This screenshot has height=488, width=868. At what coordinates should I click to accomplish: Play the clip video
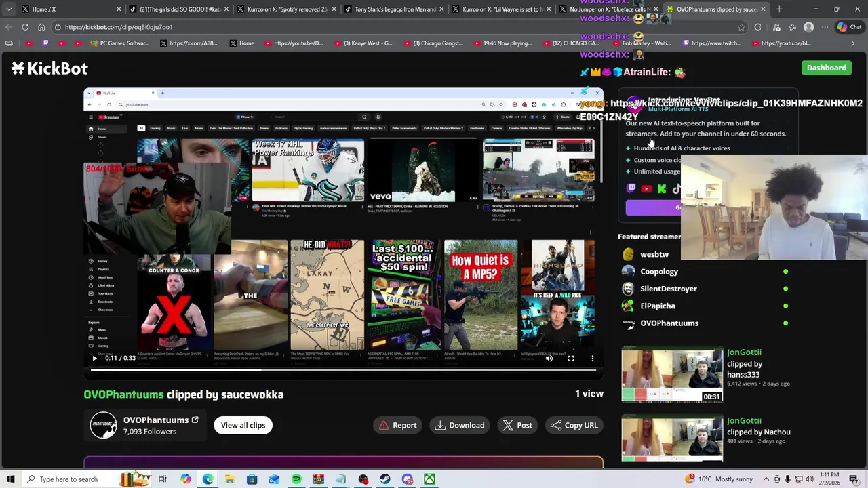click(x=94, y=358)
